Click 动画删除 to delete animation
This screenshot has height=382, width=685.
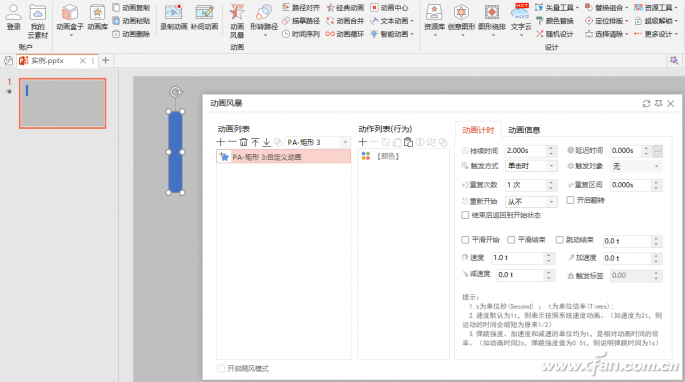click(131, 34)
